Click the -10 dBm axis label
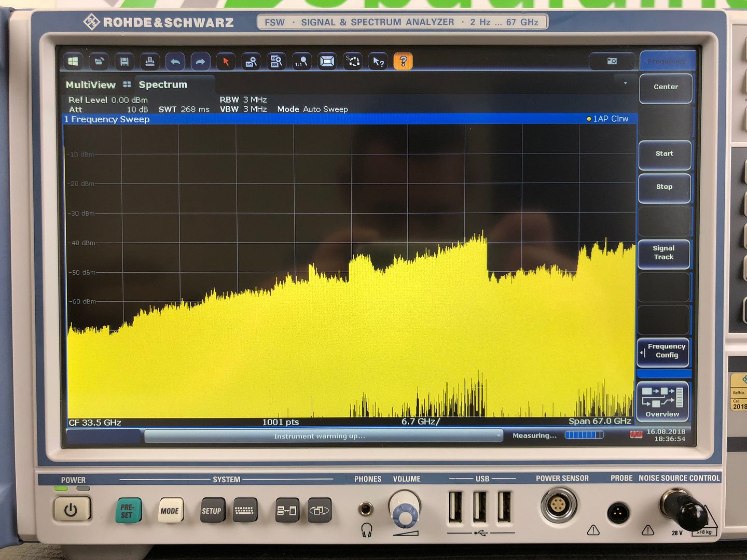Image resolution: width=747 pixels, height=560 pixels. (x=80, y=154)
